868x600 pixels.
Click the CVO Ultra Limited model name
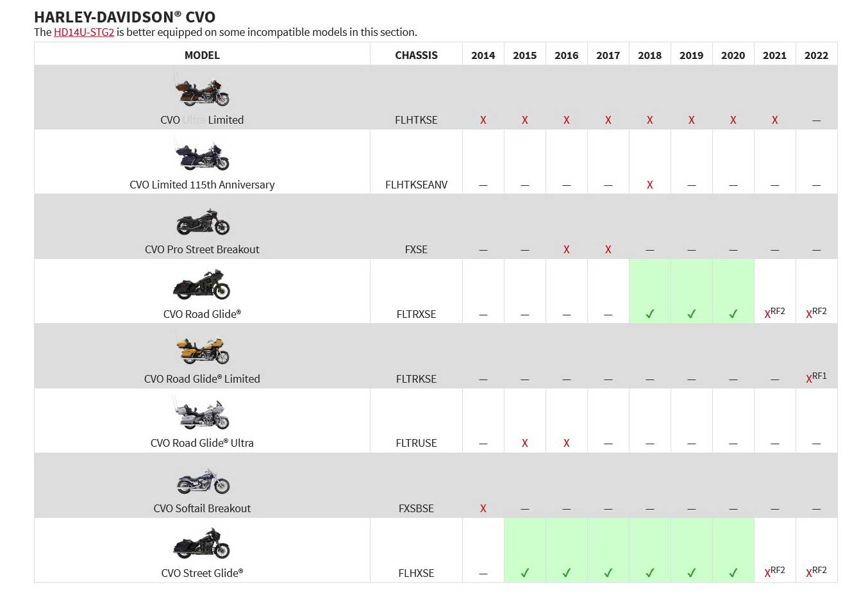click(x=202, y=120)
